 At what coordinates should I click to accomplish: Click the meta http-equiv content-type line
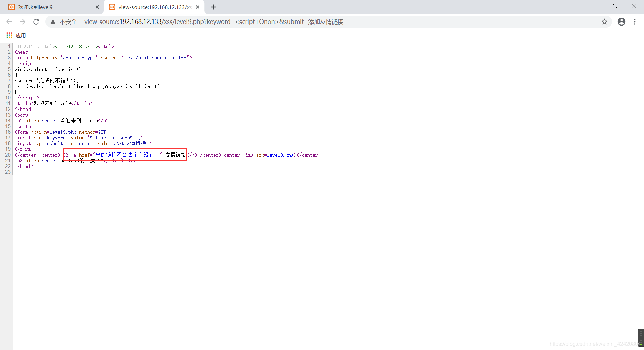click(x=103, y=58)
